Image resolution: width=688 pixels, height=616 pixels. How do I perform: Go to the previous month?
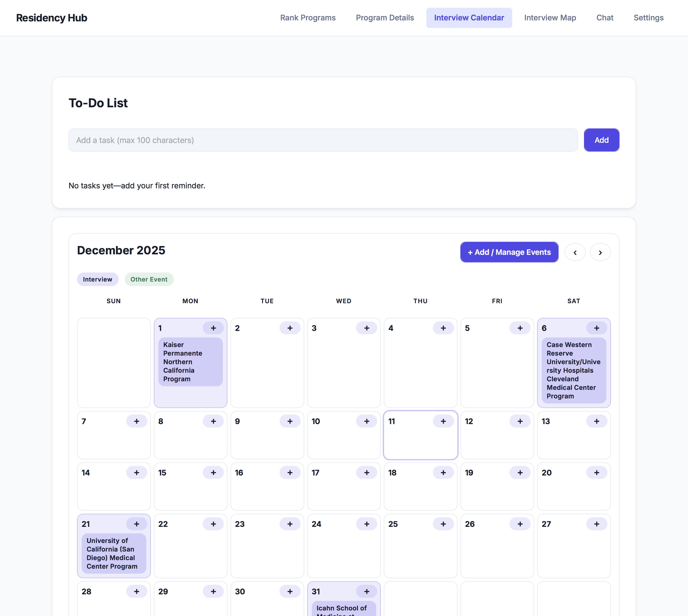coord(575,252)
